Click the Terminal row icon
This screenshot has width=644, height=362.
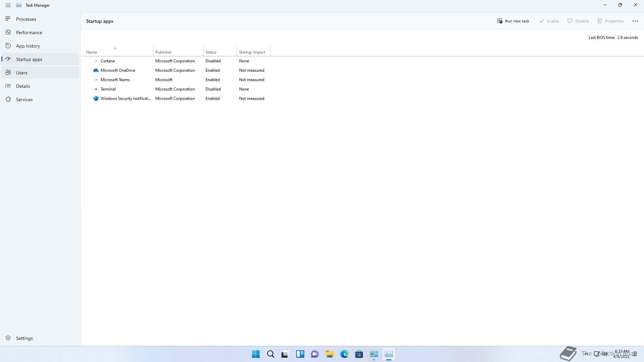[x=96, y=89]
